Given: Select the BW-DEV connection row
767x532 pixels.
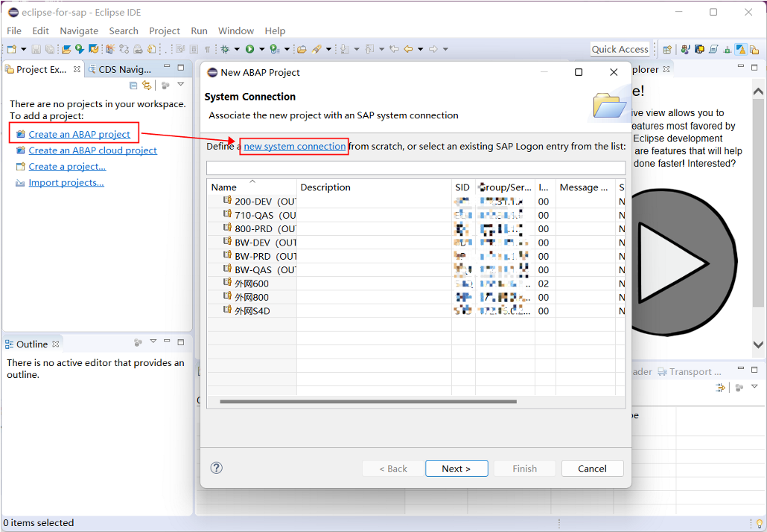Looking at the screenshot, I should (x=416, y=243).
